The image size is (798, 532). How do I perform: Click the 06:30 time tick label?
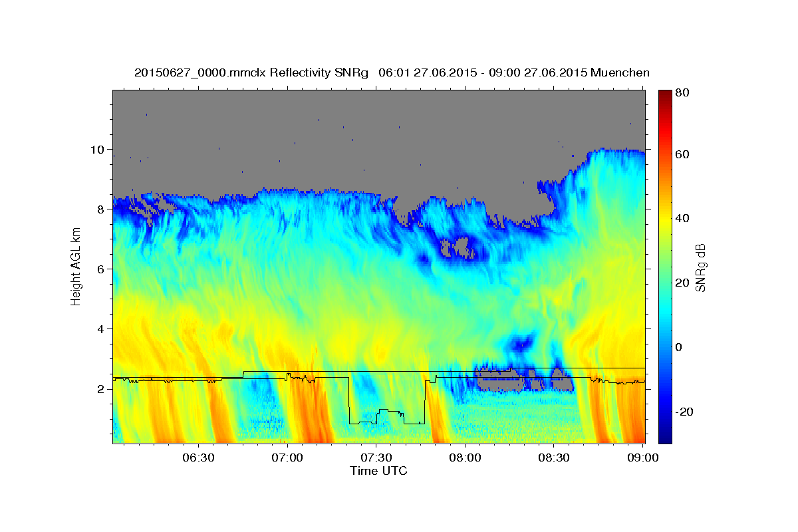(x=198, y=458)
